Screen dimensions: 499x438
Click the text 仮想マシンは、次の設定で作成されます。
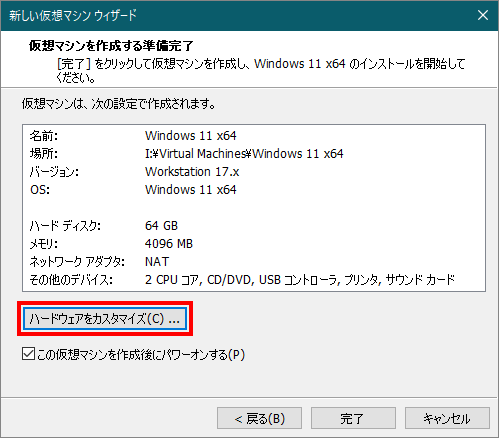click(x=118, y=104)
